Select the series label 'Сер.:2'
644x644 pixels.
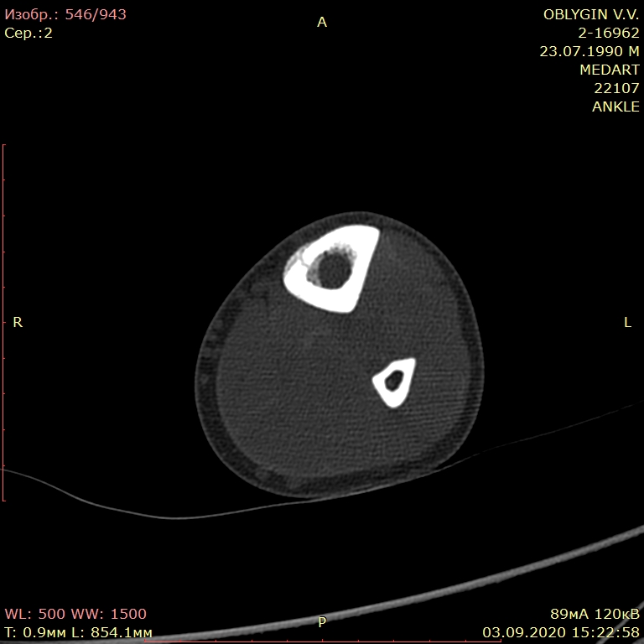[29, 33]
